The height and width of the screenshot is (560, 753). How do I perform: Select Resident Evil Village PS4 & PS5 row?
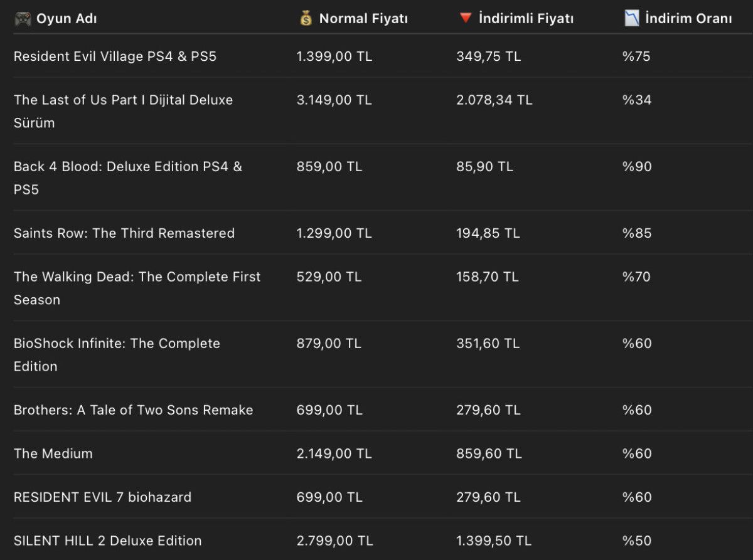[x=115, y=56]
